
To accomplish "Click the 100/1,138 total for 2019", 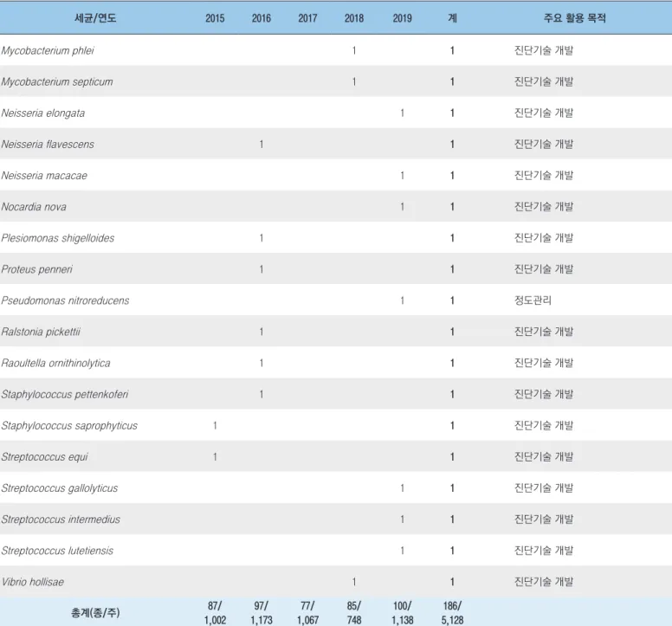I will pyautogui.click(x=402, y=613).
